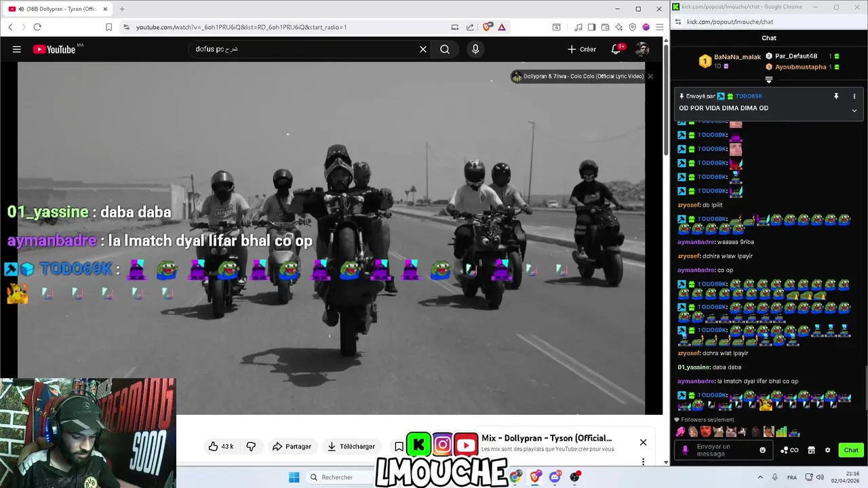Go to the YouTube home logo
The width and height of the screenshot is (868, 488).
coord(54,49)
